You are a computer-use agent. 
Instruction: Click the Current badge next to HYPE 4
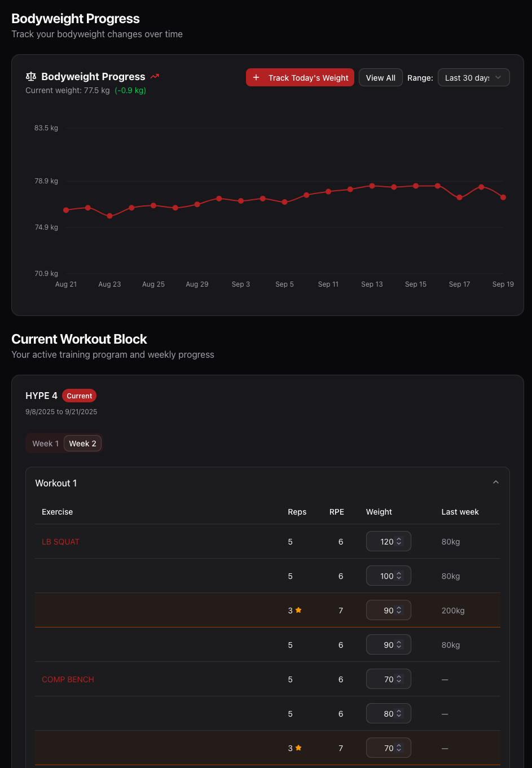pyautogui.click(x=79, y=396)
